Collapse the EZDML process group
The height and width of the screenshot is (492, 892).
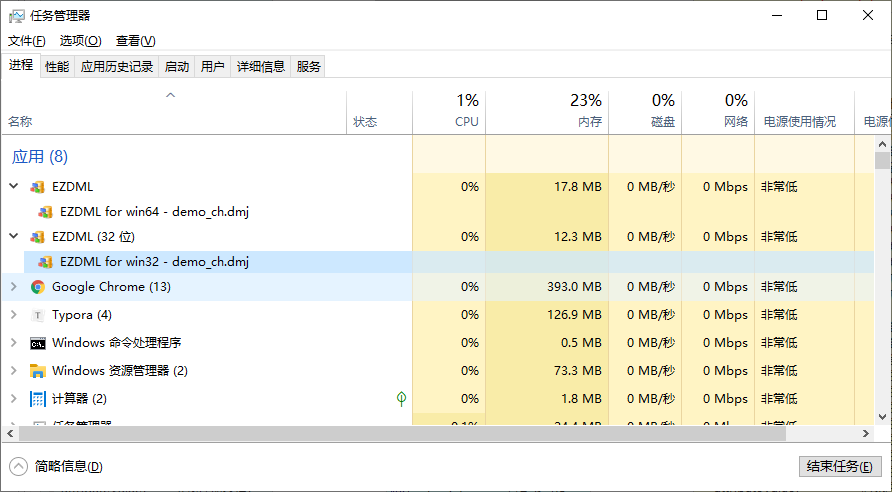[14, 186]
